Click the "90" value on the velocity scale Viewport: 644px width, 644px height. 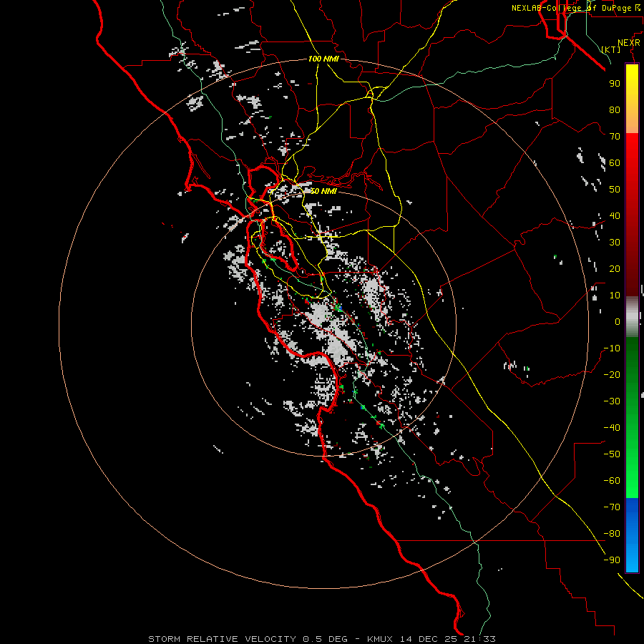point(615,84)
